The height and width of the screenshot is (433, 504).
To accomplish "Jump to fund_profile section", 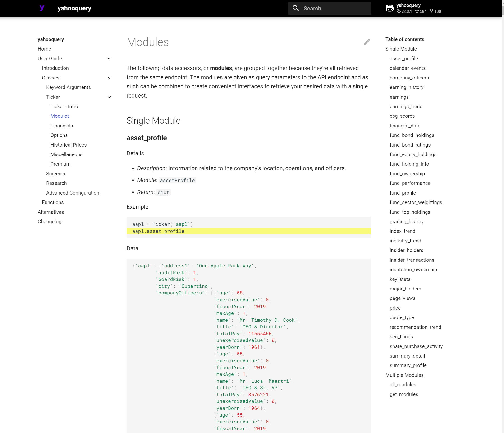I will (x=403, y=193).
